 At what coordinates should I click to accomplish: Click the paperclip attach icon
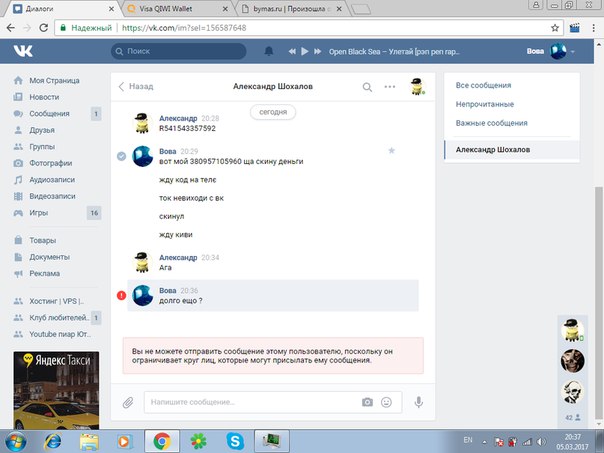click(x=128, y=402)
